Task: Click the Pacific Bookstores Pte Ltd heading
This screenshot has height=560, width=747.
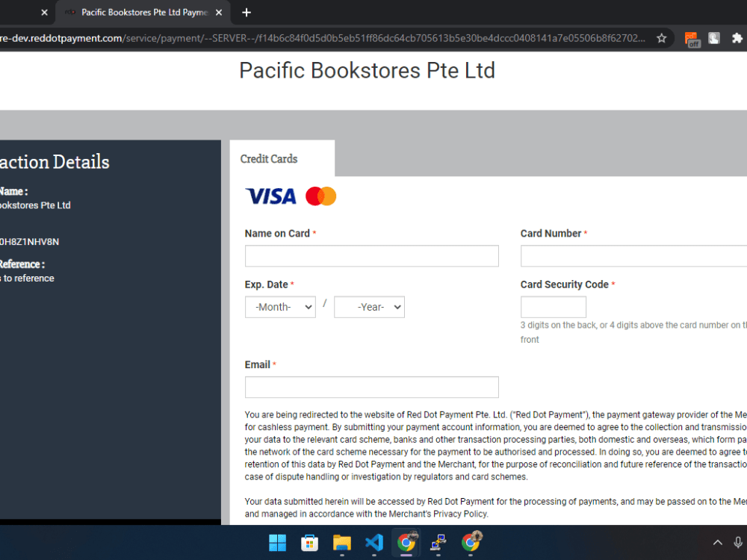Action: pyautogui.click(x=368, y=70)
